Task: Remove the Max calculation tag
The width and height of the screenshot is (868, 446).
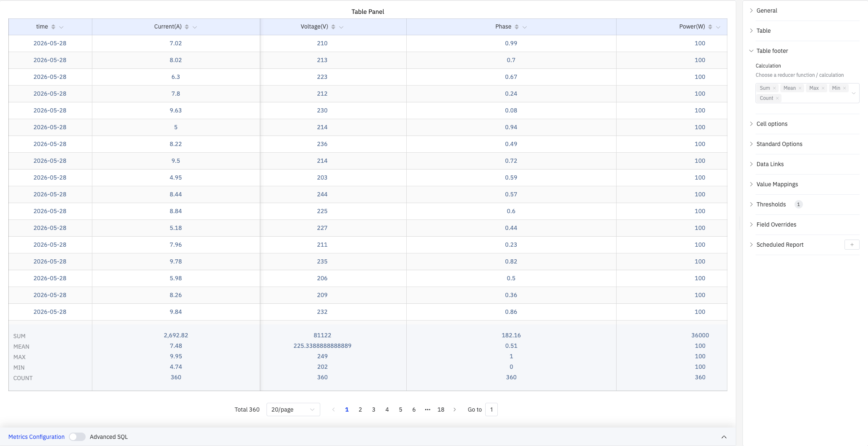Action: (x=823, y=88)
